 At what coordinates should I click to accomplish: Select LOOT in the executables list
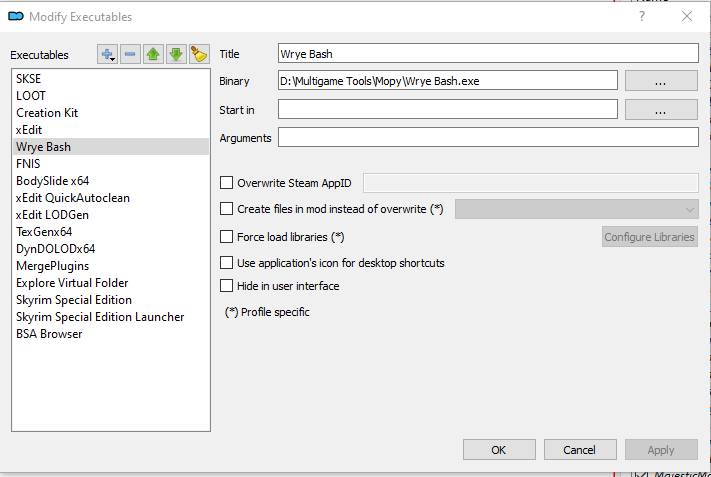[31, 96]
